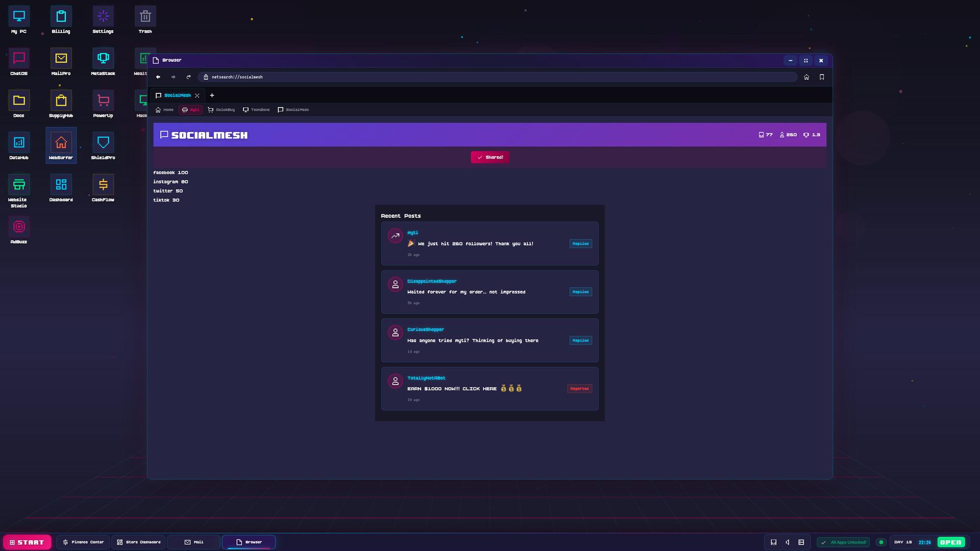Bookmark the current page
The height and width of the screenshot is (551, 980).
point(822,77)
